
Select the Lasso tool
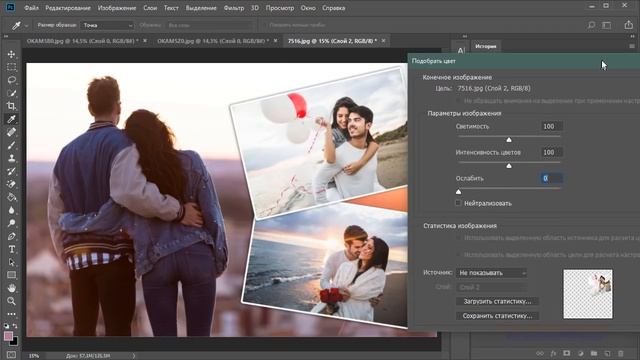pos(11,80)
